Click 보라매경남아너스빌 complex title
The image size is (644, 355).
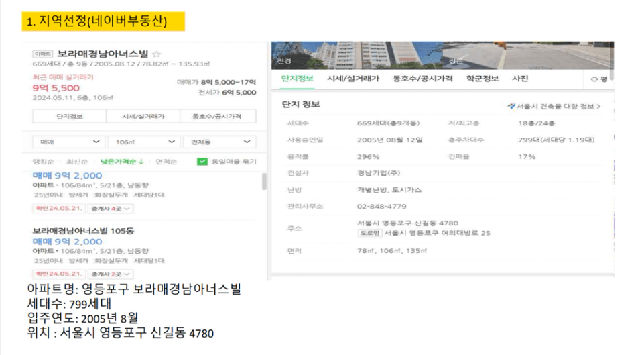pos(103,54)
